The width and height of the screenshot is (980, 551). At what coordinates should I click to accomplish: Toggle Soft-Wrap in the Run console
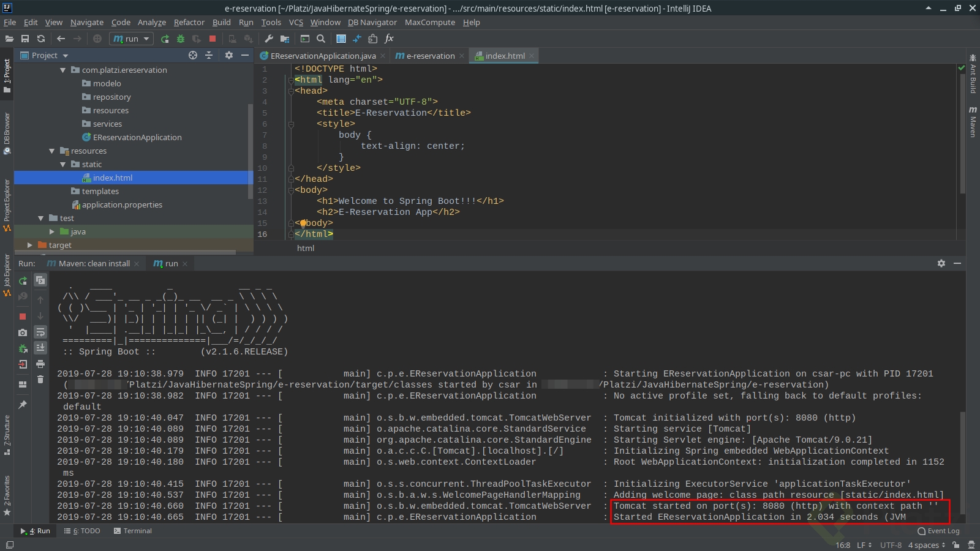[x=40, y=332]
